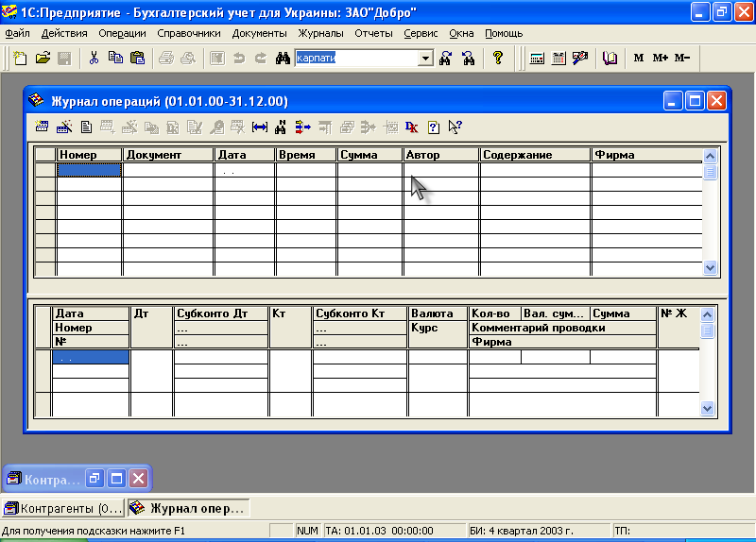
Task: Open the Операции menu
Action: point(123,33)
